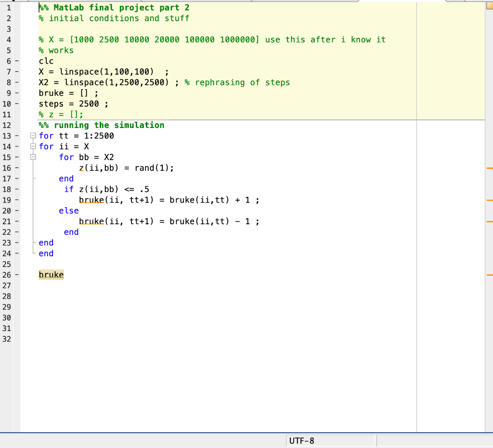
Task: Click the 'end' keyword on line 17
Action: click(x=66, y=179)
